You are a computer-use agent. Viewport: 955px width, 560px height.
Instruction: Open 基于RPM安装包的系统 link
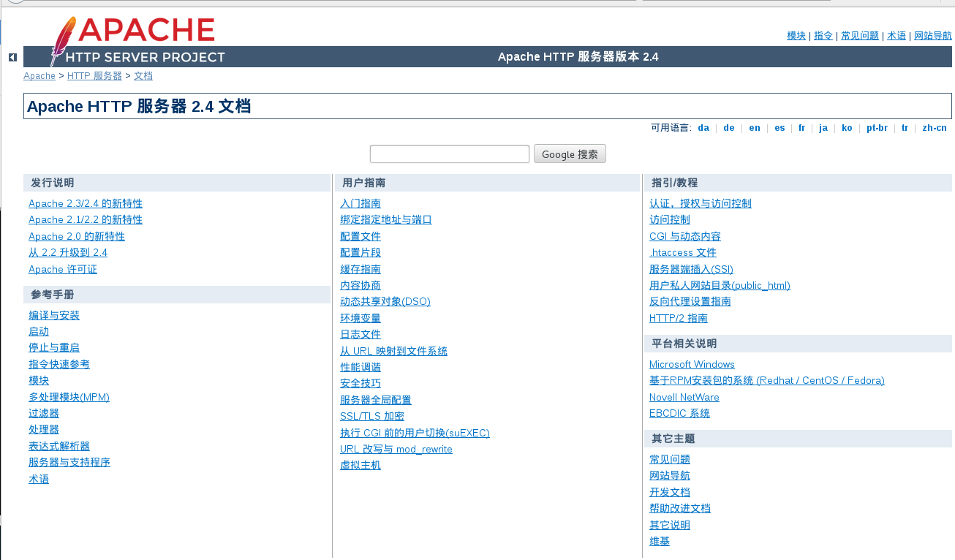point(767,380)
